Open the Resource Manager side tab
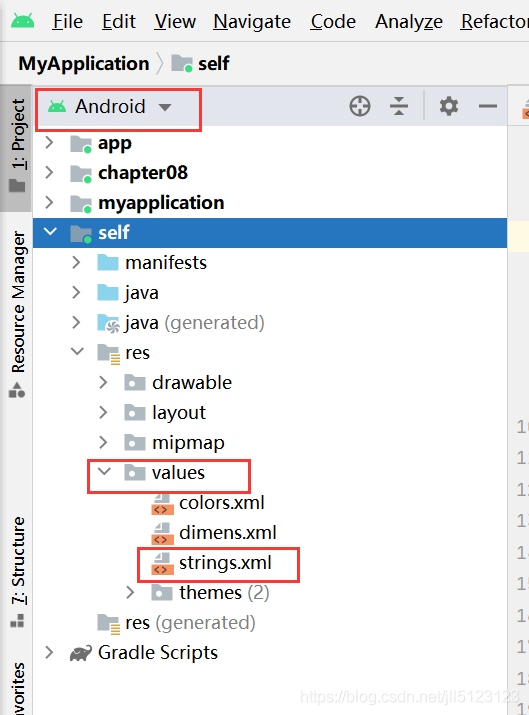Viewport: 529px width, 715px height. click(x=17, y=315)
